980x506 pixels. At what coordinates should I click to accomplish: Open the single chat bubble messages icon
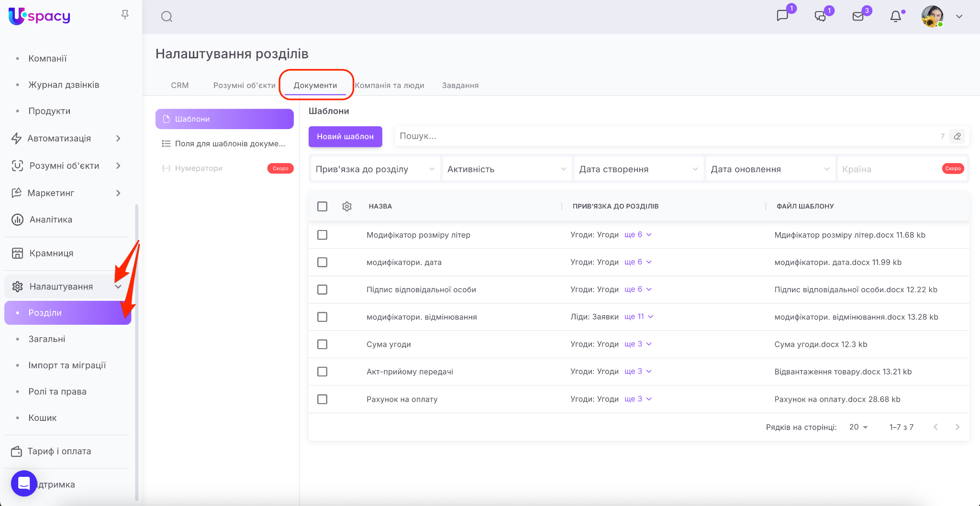782,16
